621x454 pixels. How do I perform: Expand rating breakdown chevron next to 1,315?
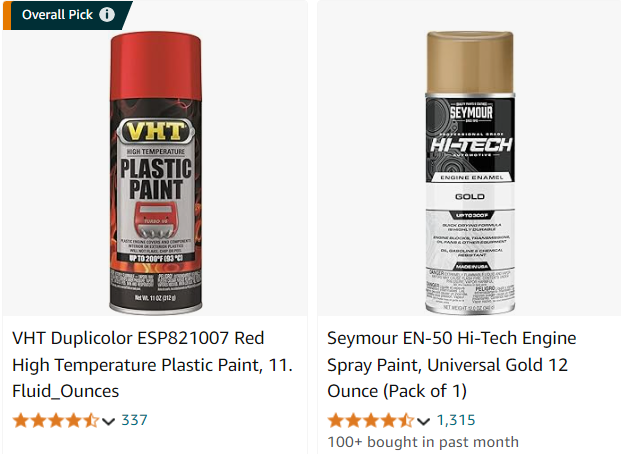424,421
